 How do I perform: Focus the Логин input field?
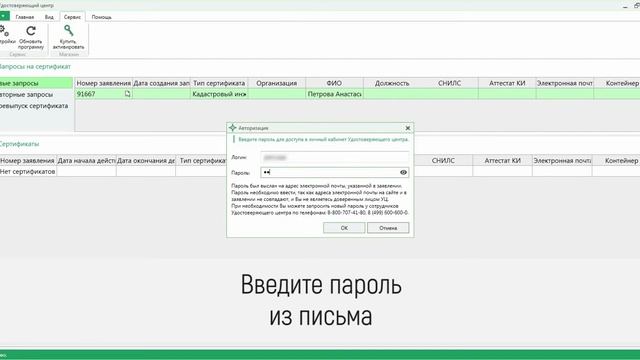335,157
